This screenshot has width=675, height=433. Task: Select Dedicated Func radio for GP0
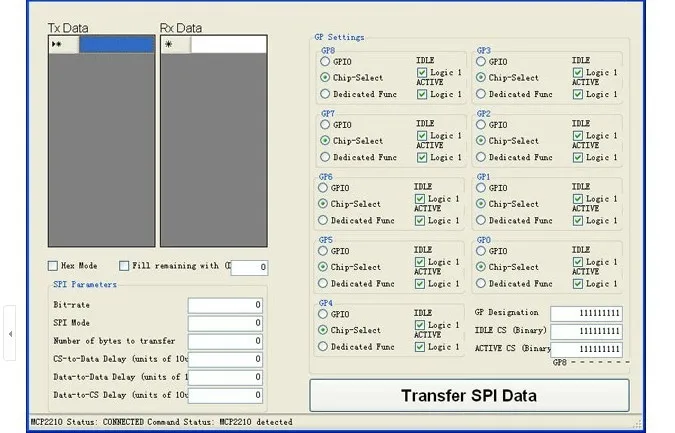coord(481,283)
